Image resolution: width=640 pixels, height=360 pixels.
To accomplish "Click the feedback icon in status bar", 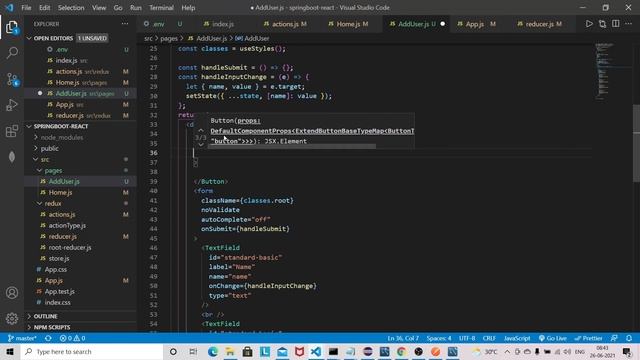I will pos(614,338).
